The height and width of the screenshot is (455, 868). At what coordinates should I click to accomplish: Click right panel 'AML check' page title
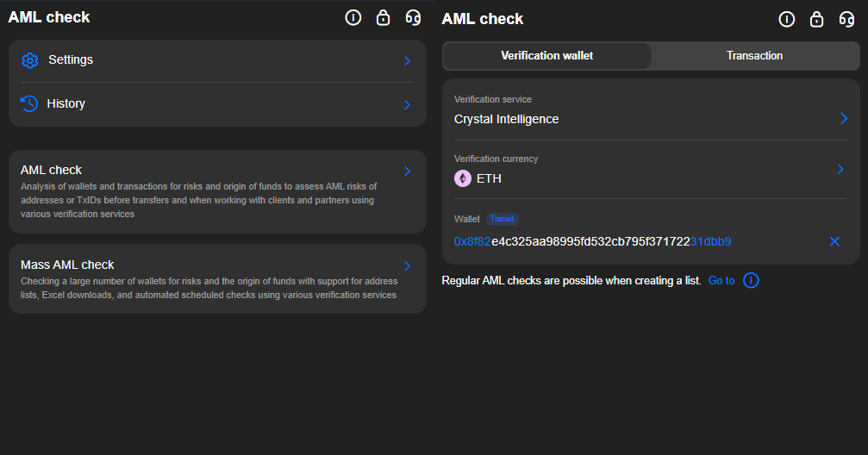[482, 19]
